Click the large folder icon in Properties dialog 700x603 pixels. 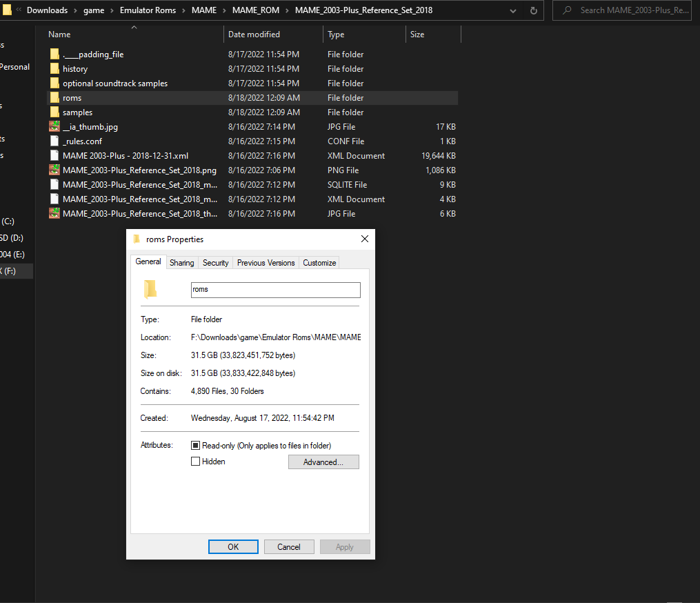[x=150, y=290]
